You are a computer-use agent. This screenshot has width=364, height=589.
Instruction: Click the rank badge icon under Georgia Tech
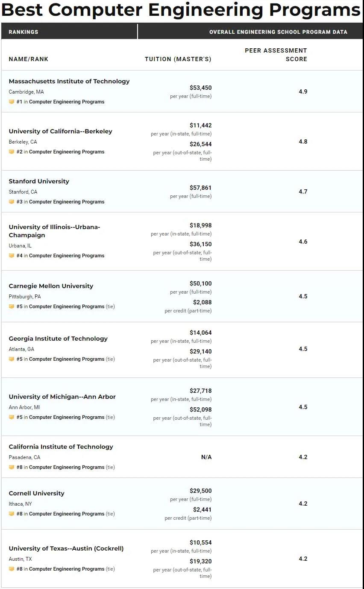tap(12, 359)
